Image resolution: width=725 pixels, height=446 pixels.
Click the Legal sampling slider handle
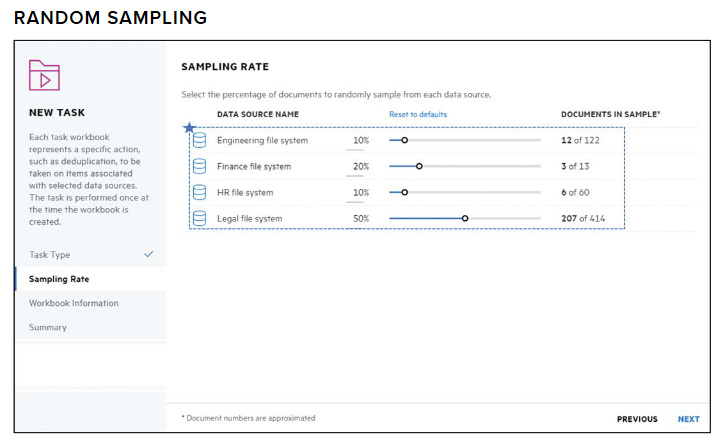point(465,219)
